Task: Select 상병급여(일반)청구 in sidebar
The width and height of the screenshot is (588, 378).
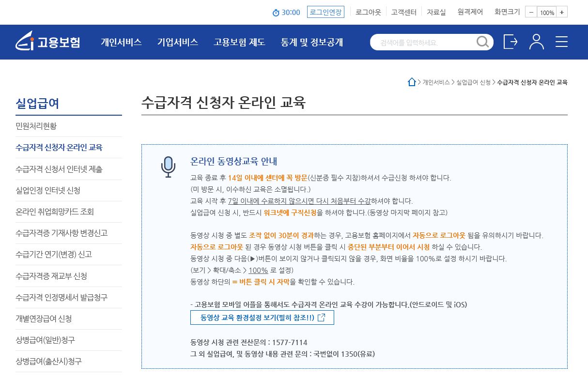Action: click(x=68, y=340)
